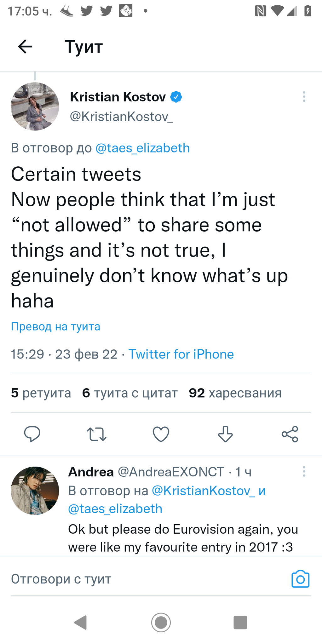The image size is (322, 644).
Task: View 5 ретуита list
Action: pos(41,393)
